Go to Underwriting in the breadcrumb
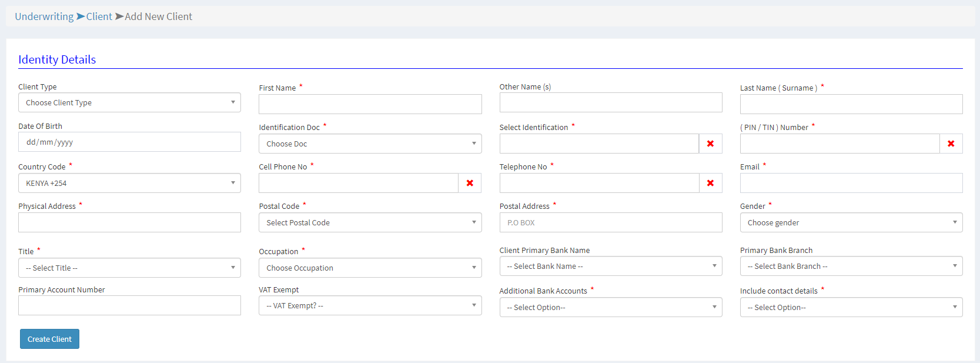The height and width of the screenshot is (363, 980). pos(44,16)
